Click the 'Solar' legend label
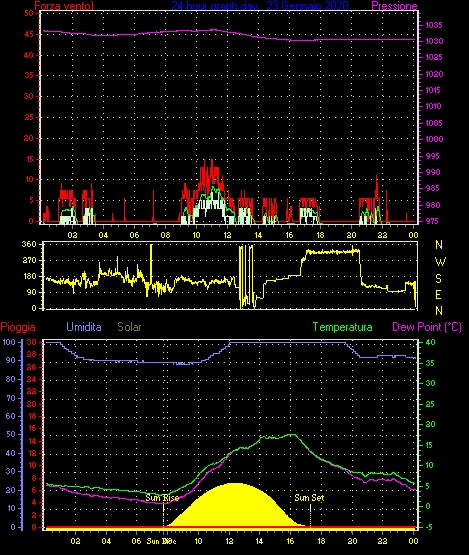Image resolution: width=469 pixels, height=555 pixels. tap(129, 327)
